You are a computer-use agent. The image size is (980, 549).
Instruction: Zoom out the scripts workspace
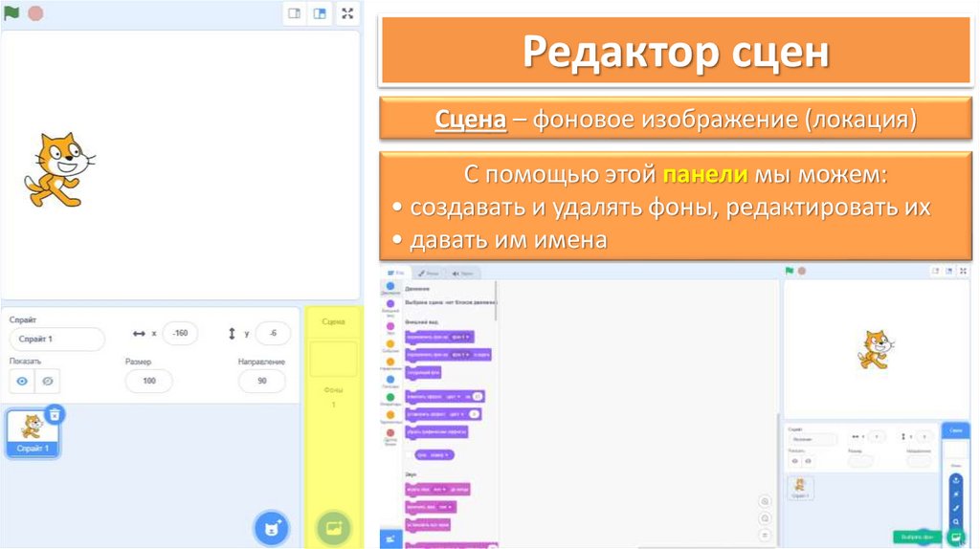click(x=765, y=518)
